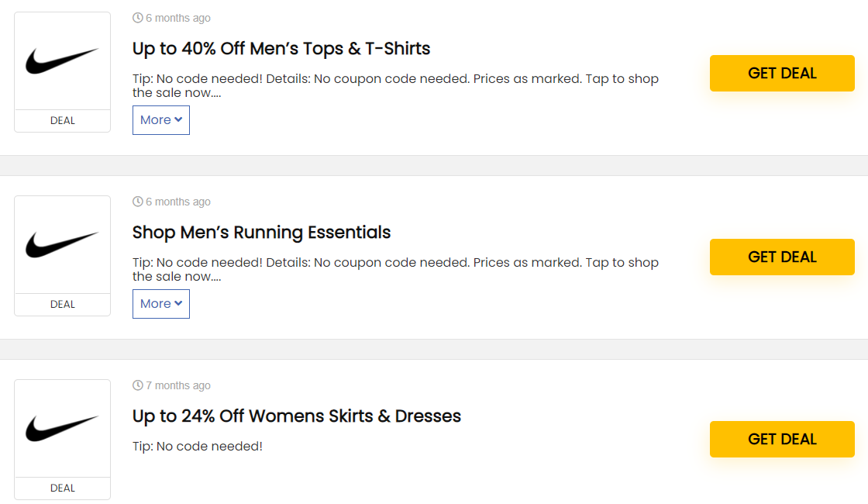Click DEAL label under Womens Skirts logo
The width and height of the screenshot is (868, 504).
pos(63,488)
